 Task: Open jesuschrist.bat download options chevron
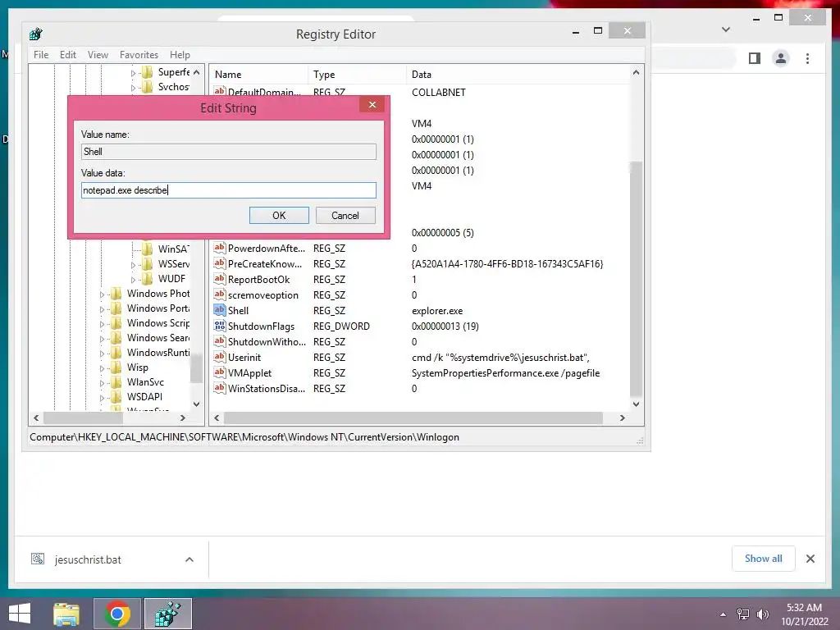tap(189, 559)
